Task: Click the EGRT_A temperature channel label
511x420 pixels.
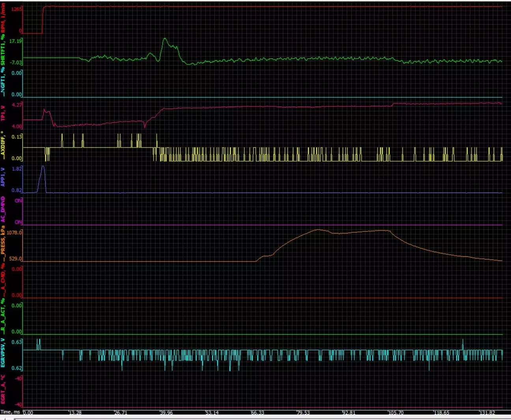Action: (x=4, y=392)
